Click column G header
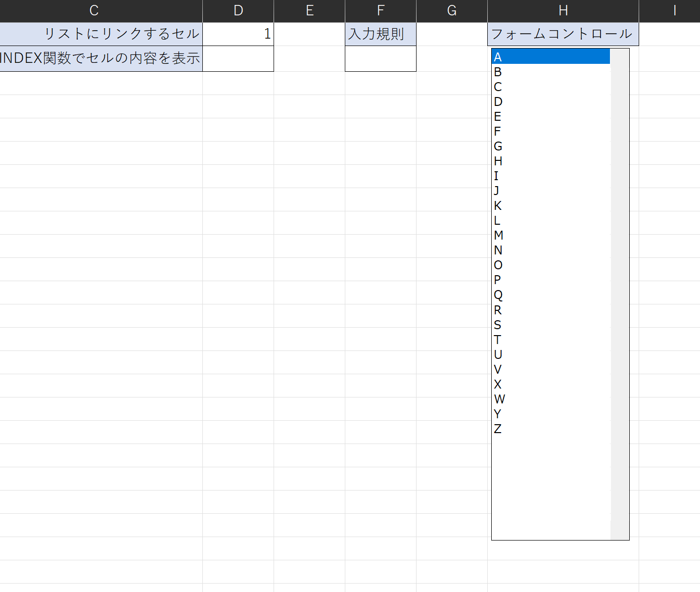The width and height of the screenshot is (700, 592). point(452,11)
